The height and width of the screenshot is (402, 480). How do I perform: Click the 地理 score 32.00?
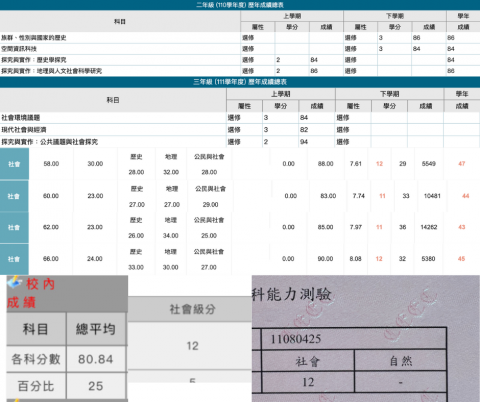click(171, 172)
